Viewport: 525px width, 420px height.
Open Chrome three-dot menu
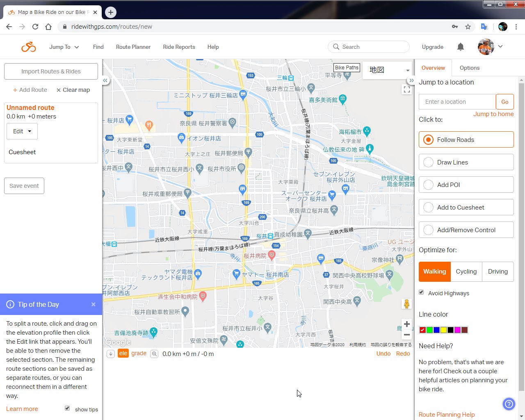point(516,27)
